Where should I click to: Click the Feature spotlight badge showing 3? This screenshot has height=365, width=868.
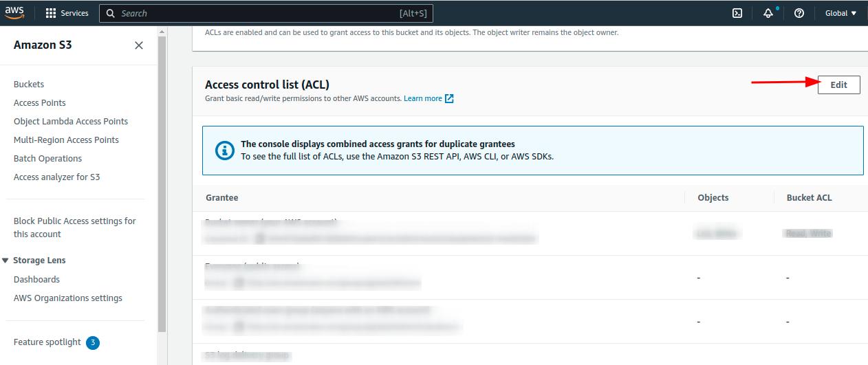tap(93, 342)
